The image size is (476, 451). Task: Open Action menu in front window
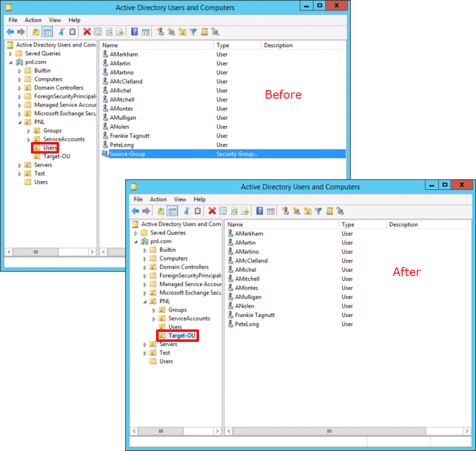(x=158, y=199)
